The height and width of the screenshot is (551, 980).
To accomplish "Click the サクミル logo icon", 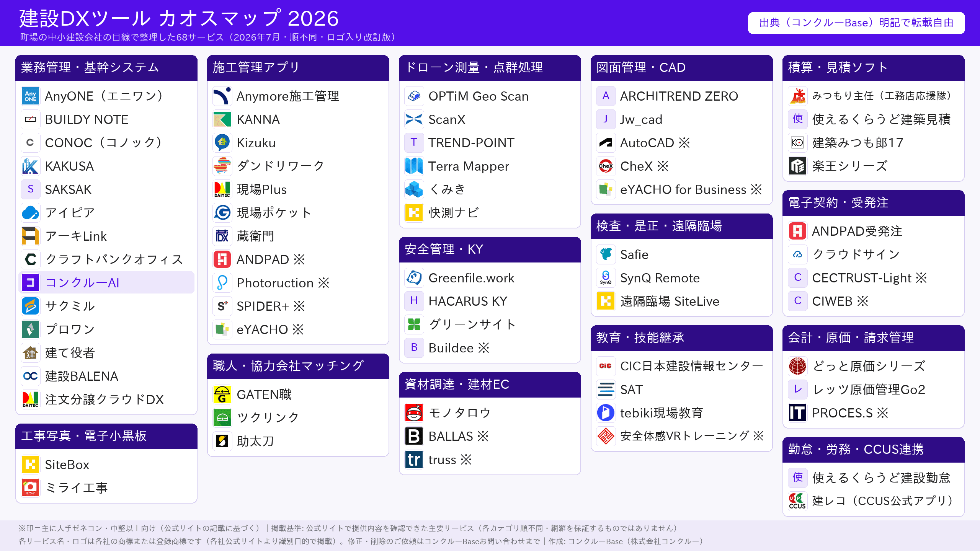I will [x=30, y=306].
